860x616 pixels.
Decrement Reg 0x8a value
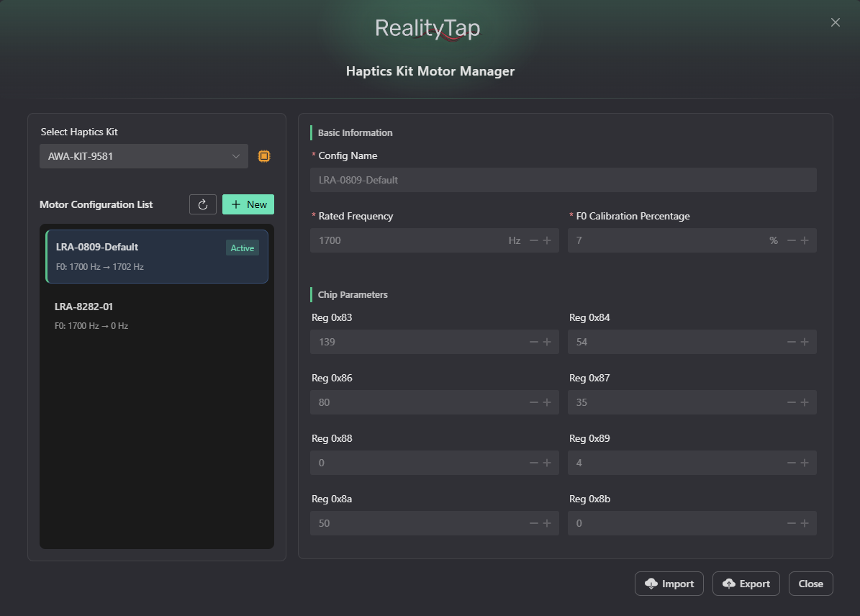[534, 522]
